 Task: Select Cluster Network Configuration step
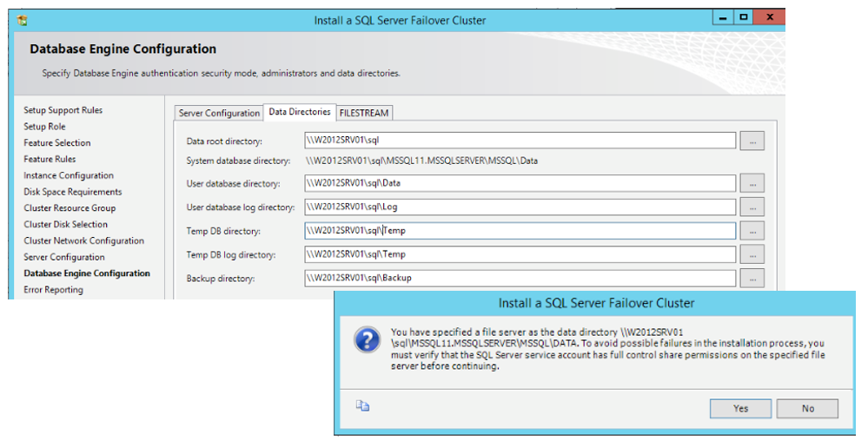84,240
